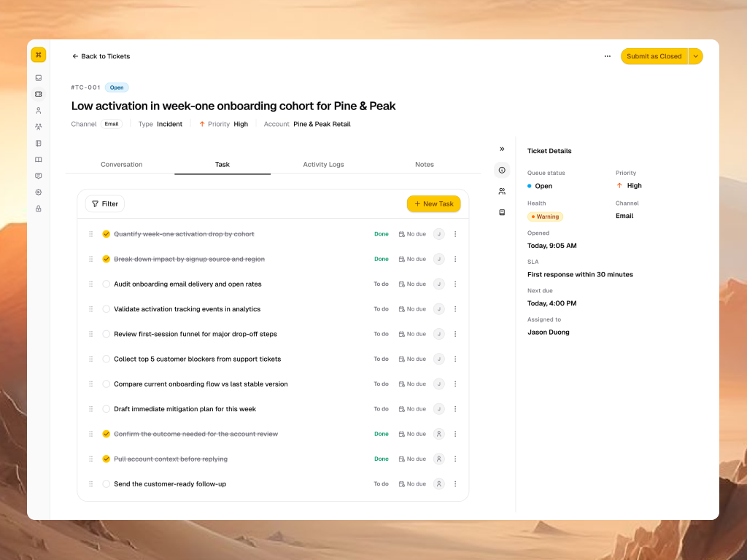Open more options for Audit onboarding email task

455,284
